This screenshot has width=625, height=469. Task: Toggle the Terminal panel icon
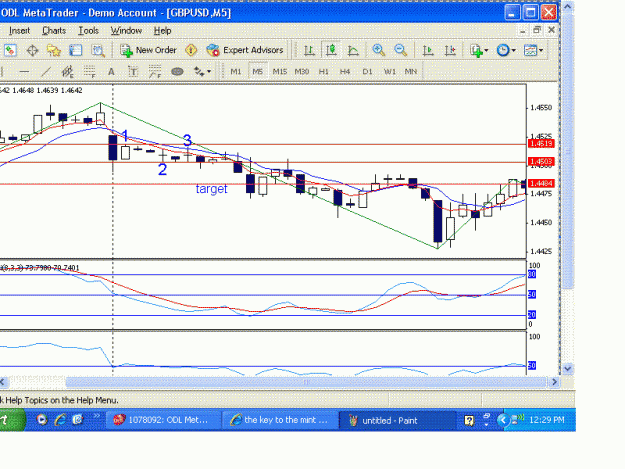pos(75,50)
